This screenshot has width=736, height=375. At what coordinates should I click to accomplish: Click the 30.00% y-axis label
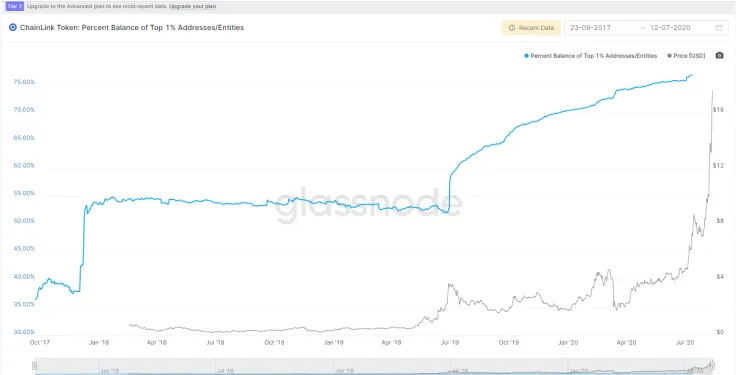click(24, 332)
